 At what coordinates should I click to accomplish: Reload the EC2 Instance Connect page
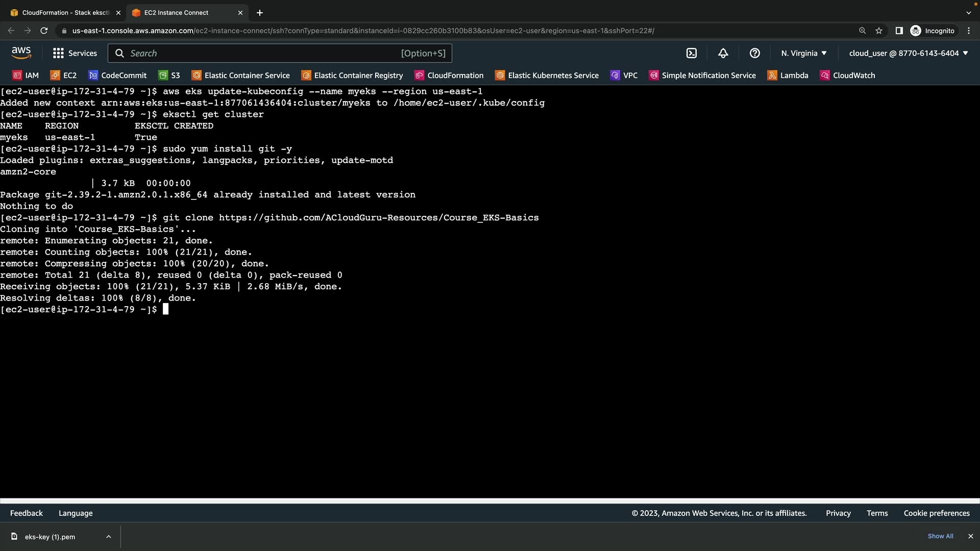pyautogui.click(x=44, y=31)
